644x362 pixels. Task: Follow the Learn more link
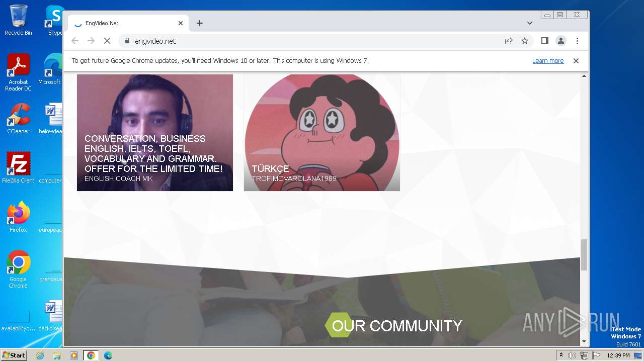coord(548,61)
